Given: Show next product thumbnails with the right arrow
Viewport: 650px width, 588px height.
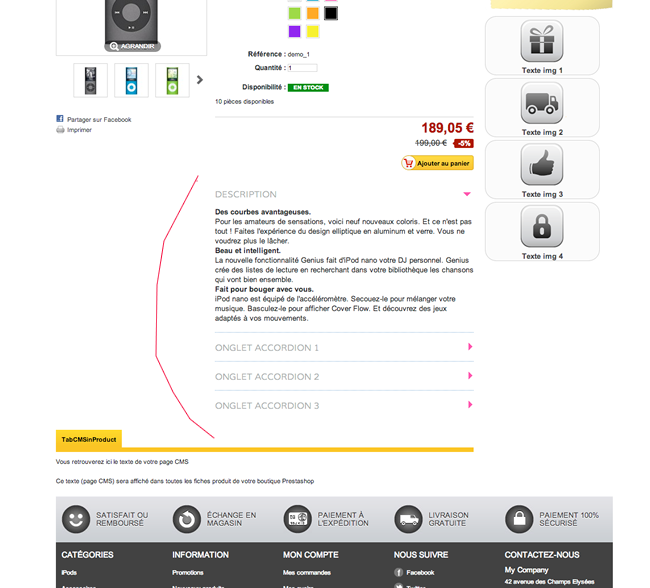Looking at the screenshot, I should [x=200, y=80].
